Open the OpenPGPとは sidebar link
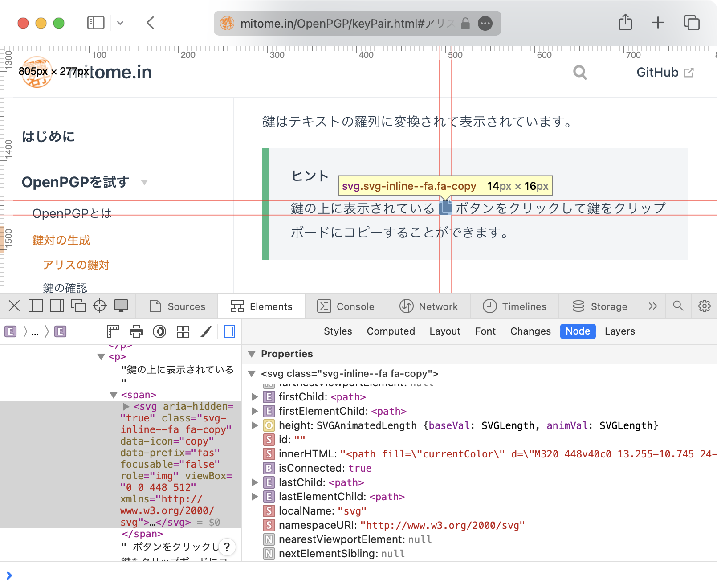The height and width of the screenshot is (588, 717). click(x=72, y=214)
